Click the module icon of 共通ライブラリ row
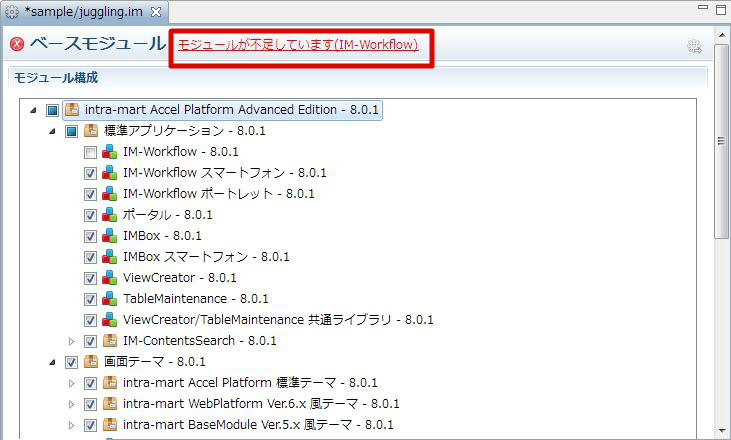Viewport: 731px width, 440px height. 110,319
